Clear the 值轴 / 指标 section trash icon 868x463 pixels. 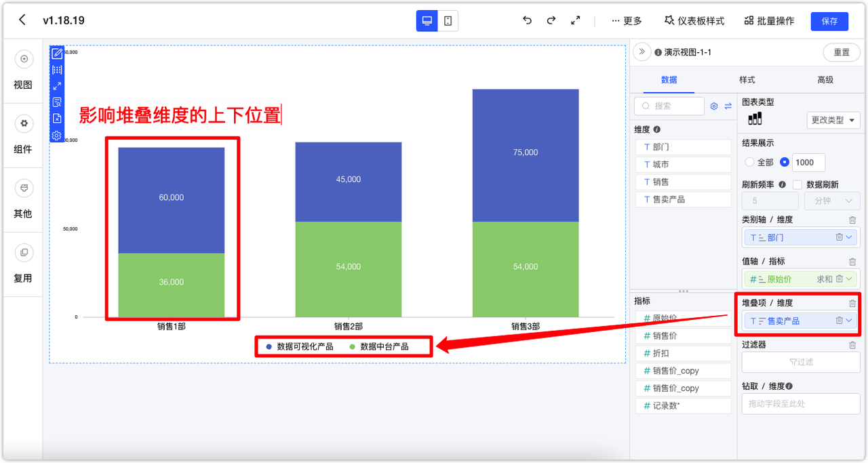[x=852, y=262]
